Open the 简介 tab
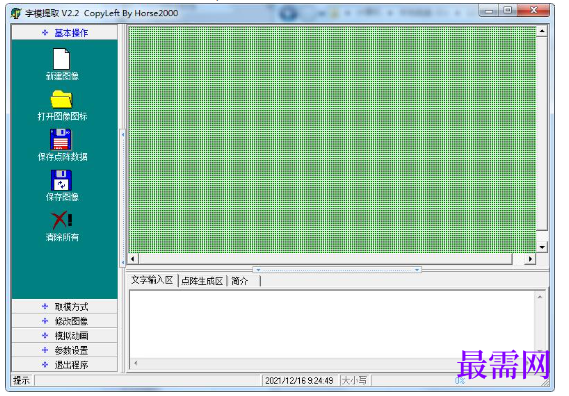Viewport: 569px width, 396px height. pyautogui.click(x=240, y=281)
